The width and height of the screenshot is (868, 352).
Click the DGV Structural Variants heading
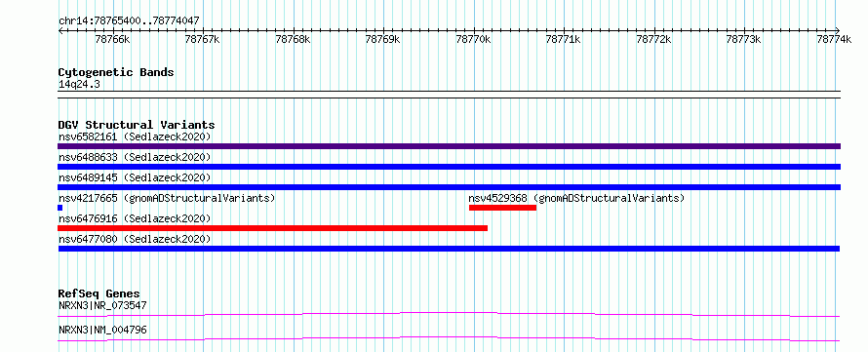point(137,125)
